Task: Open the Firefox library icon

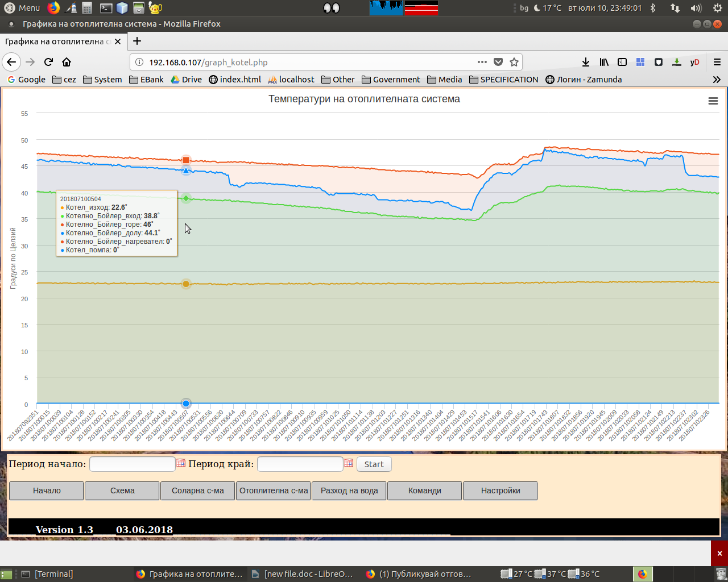Action: (604, 62)
